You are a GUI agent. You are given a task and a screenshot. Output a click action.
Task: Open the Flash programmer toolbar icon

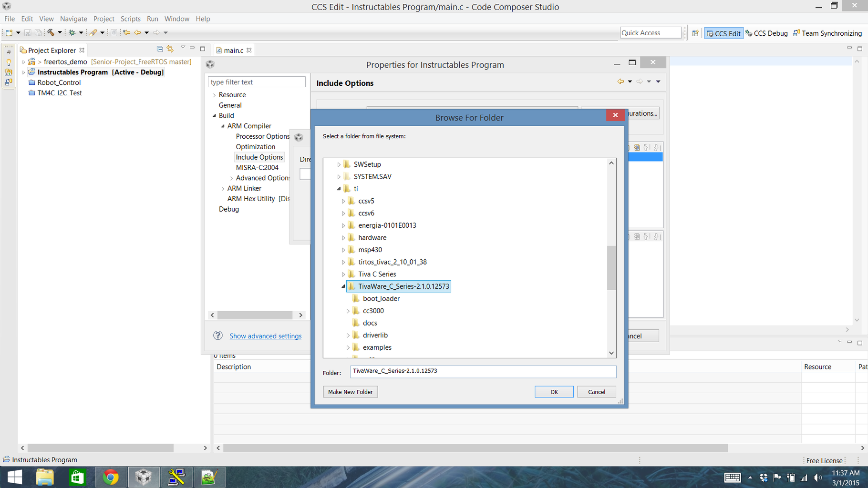click(x=94, y=33)
